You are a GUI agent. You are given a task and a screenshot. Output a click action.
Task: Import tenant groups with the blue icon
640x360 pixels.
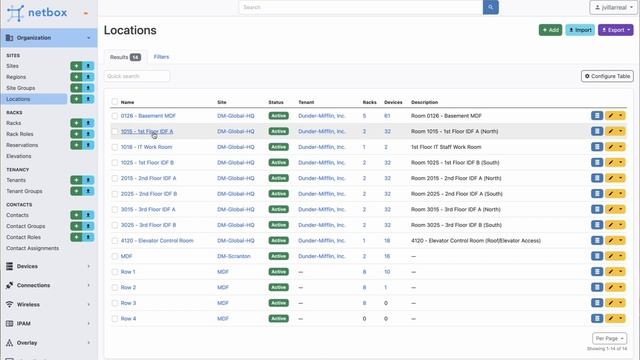88,191
